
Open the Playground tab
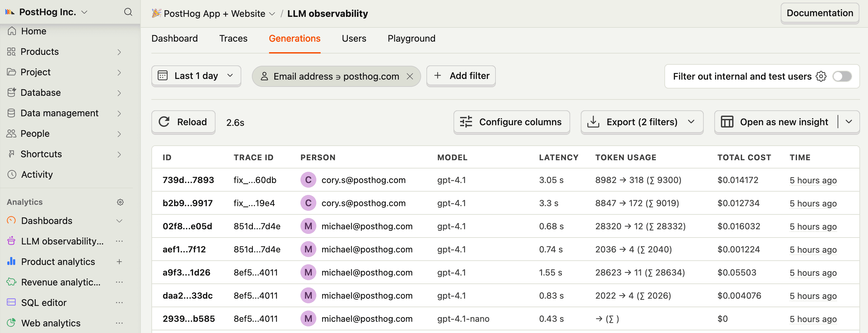[412, 38]
